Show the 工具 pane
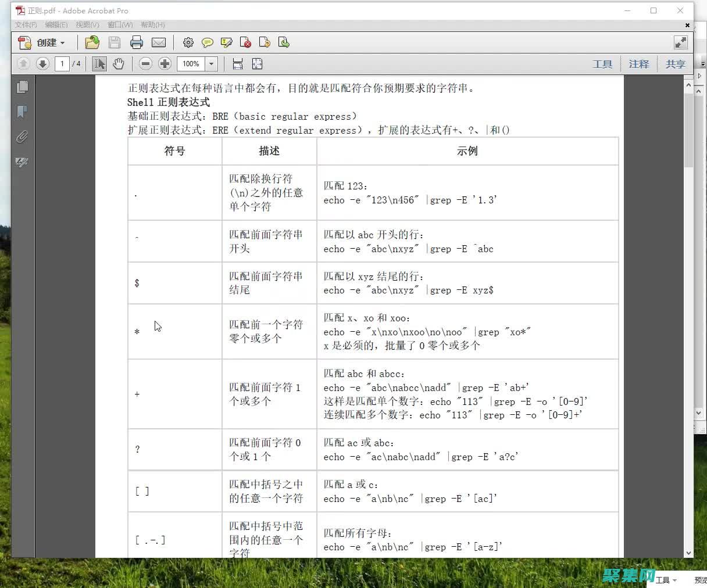Image resolution: width=707 pixels, height=588 pixels. click(x=602, y=64)
